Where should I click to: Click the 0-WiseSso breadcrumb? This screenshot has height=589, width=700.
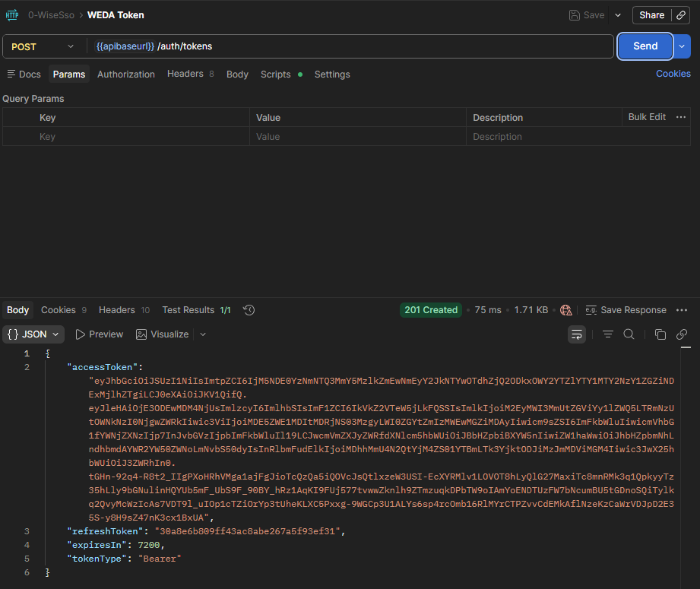pos(52,15)
